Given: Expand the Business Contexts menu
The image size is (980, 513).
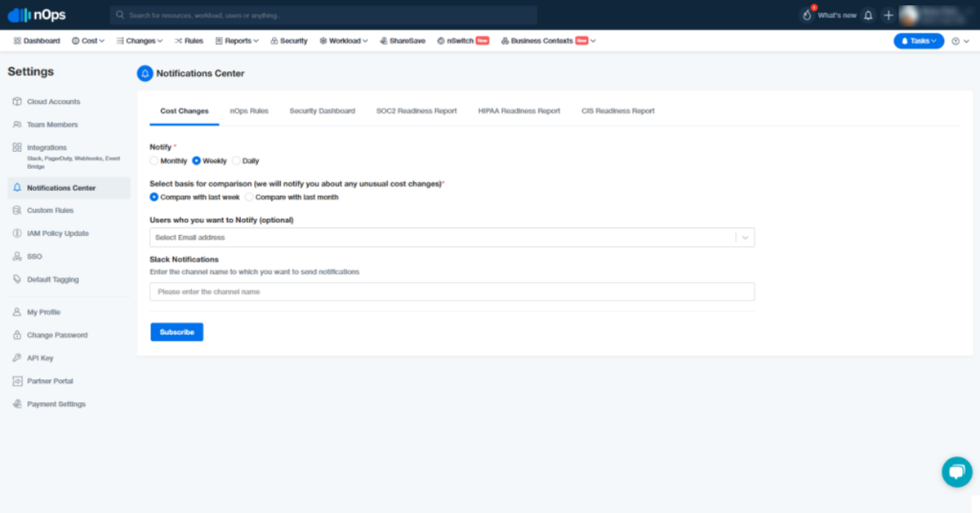Looking at the screenshot, I should click(x=548, y=41).
